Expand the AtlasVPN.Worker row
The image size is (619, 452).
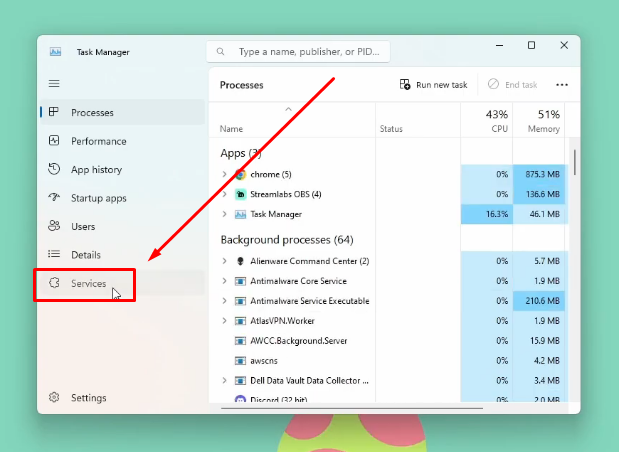click(x=224, y=321)
